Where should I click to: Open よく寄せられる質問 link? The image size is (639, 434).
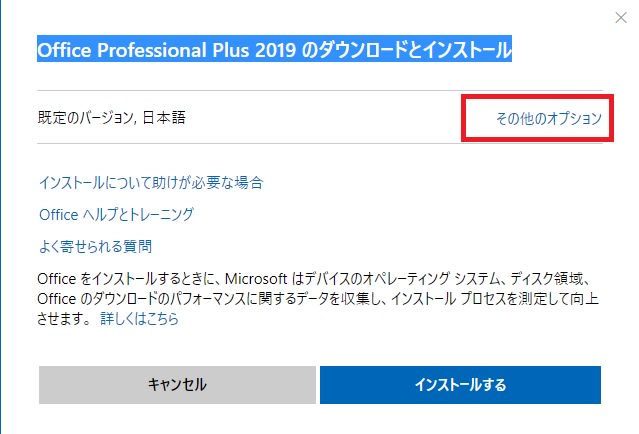click(95, 246)
